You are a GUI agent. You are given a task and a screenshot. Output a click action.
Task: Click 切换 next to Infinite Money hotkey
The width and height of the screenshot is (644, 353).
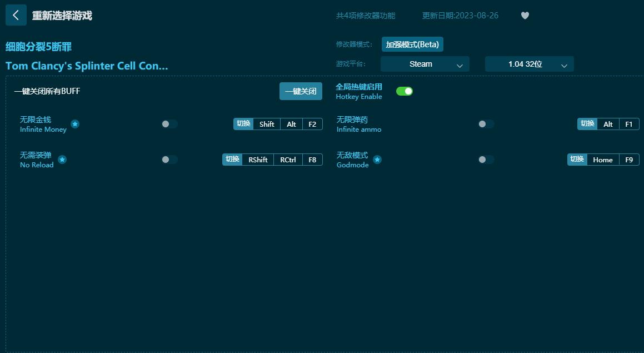pos(242,124)
